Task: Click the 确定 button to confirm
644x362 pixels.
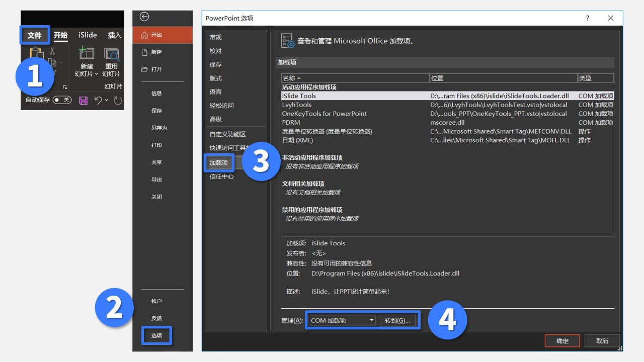Action: coord(562,340)
